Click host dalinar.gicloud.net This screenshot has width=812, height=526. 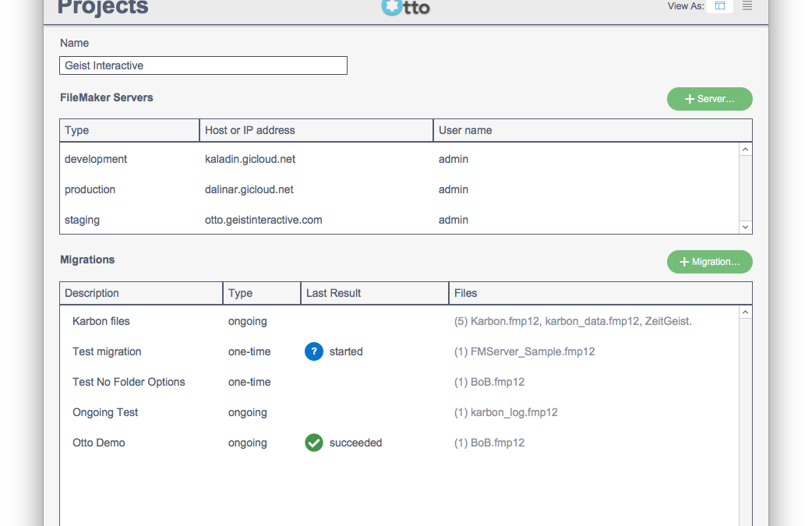[249, 189]
